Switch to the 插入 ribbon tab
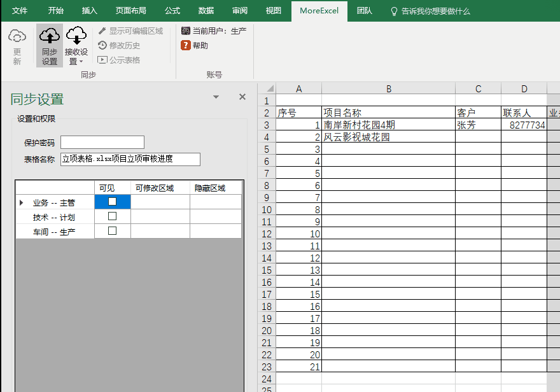560x392 pixels. [89, 11]
